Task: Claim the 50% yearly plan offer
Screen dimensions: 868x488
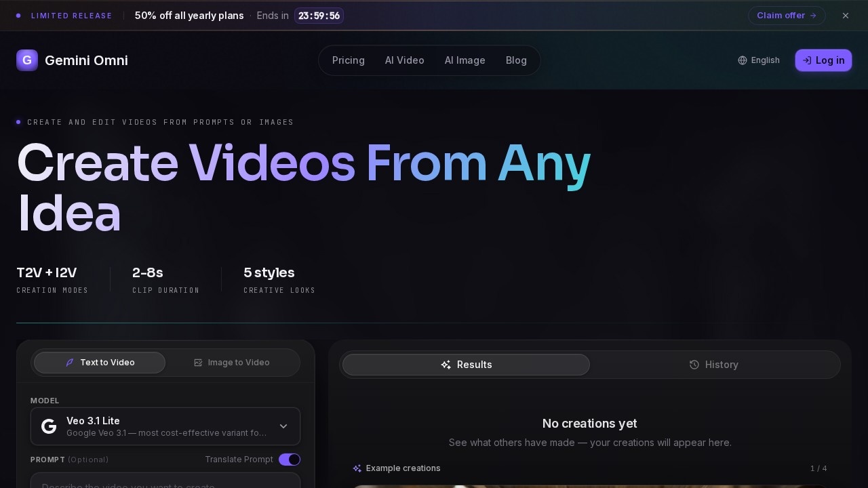Action: [x=787, y=16]
